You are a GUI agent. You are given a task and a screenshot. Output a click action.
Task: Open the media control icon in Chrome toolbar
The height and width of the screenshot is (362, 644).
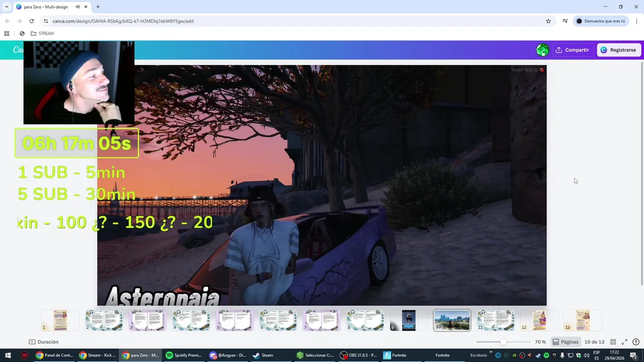565,21
